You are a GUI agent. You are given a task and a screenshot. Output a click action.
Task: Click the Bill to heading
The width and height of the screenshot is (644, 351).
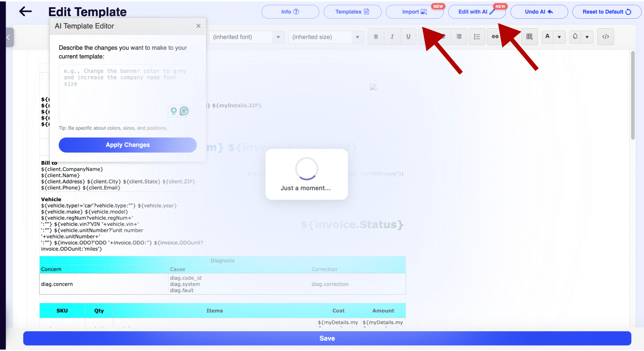pos(49,163)
